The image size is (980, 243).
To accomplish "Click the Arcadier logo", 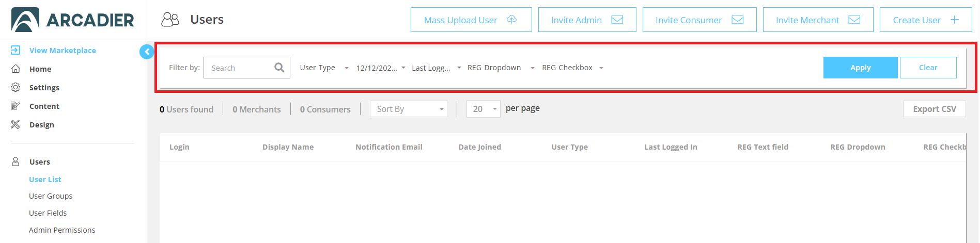I will [73, 20].
